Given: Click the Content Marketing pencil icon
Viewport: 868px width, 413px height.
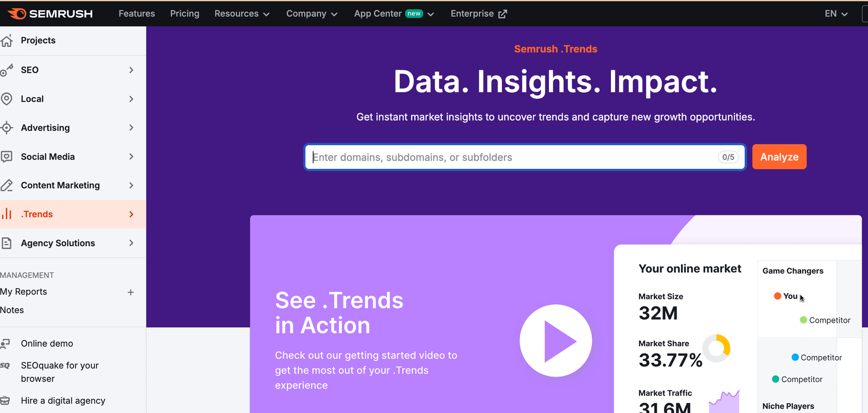Looking at the screenshot, I should click(x=7, y=186).
